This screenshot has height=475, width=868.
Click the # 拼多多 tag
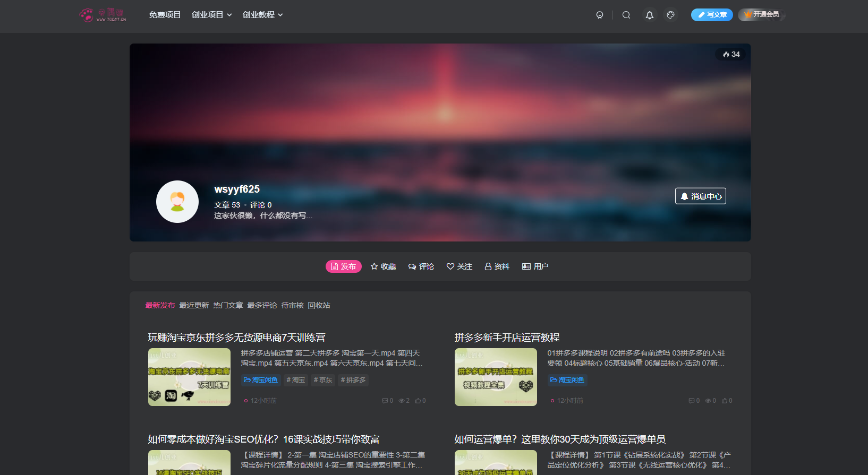click(x=353, y=380)
